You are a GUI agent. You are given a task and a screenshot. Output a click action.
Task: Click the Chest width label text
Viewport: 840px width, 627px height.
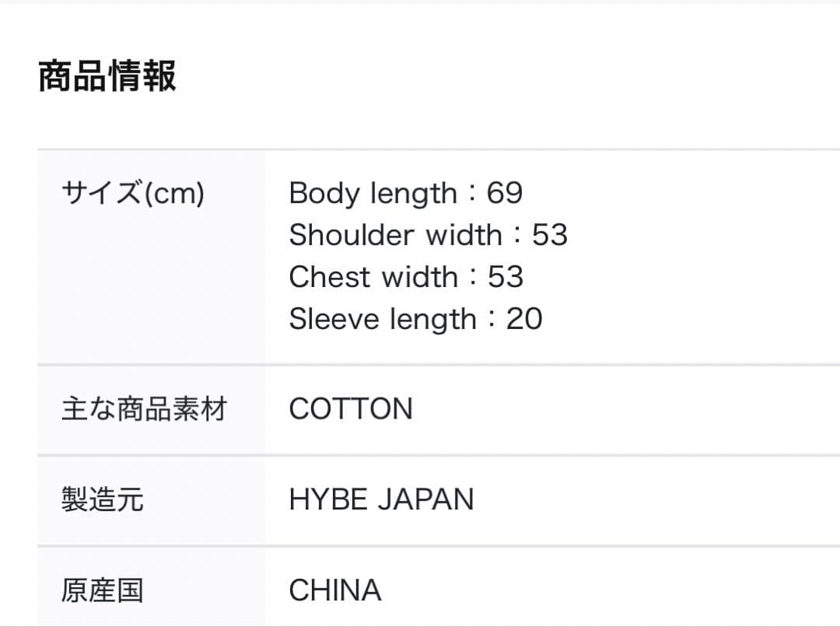(x=373, y=277)
